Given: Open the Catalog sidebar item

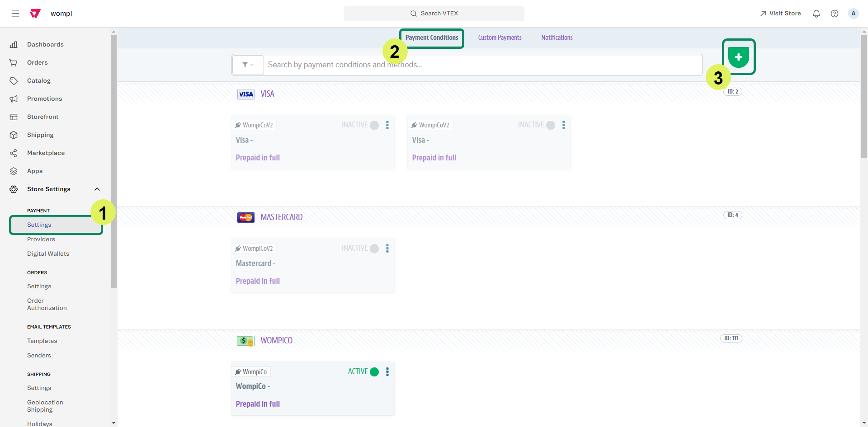Looking at the screenshot, I should point(39,81).
